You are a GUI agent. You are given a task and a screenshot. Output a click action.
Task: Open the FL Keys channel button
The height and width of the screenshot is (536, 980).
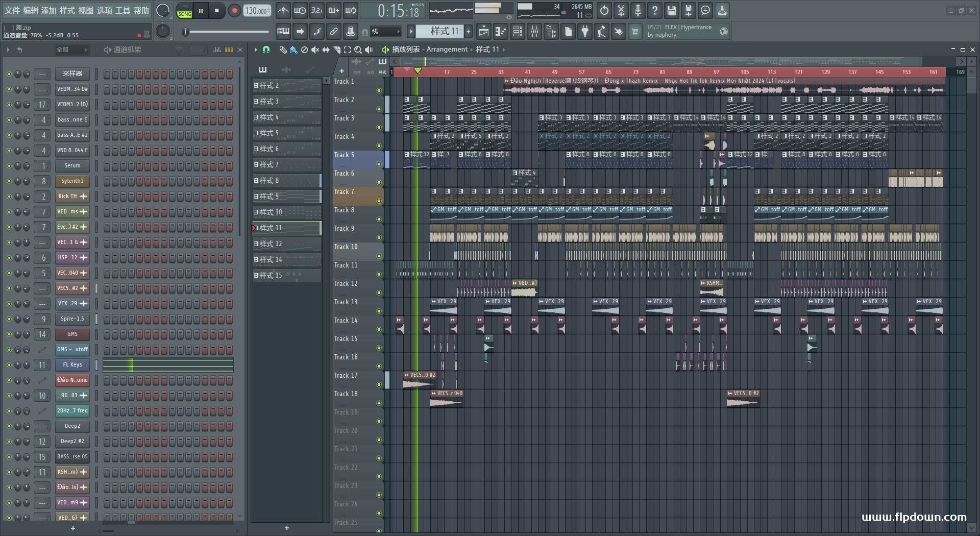click(72, 365)
